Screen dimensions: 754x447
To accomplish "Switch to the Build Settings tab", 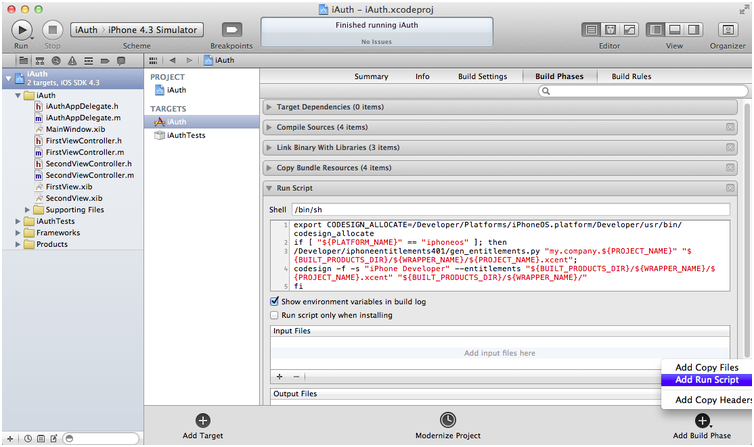I will pyautogui.click(x=482, y=76).
